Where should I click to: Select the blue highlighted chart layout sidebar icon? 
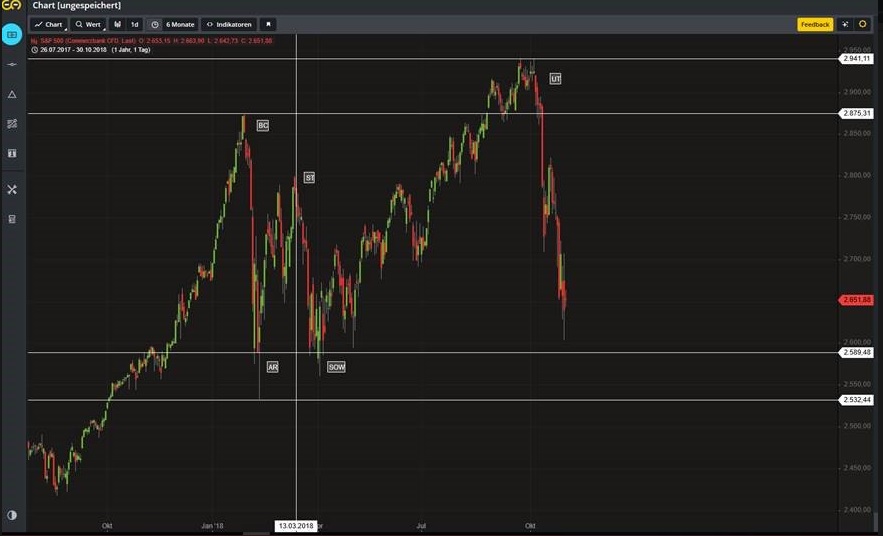[x=12, y=34]
